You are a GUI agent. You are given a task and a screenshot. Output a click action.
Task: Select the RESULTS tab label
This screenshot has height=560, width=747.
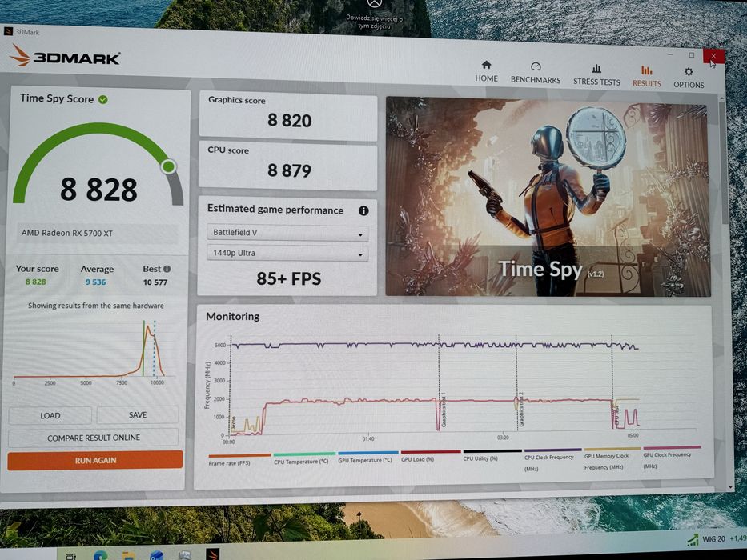pyautogui.click(x=646, y=83)
